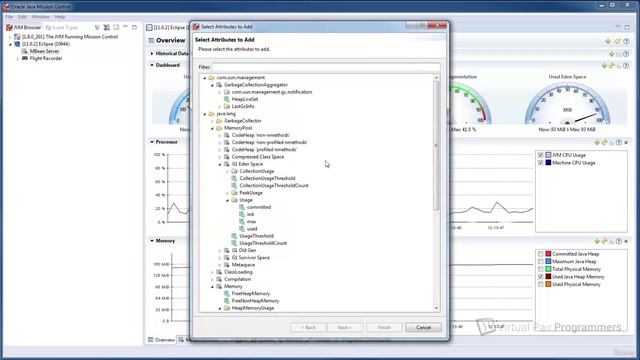Click the Cancel button in dialog

tap(423, 327)
